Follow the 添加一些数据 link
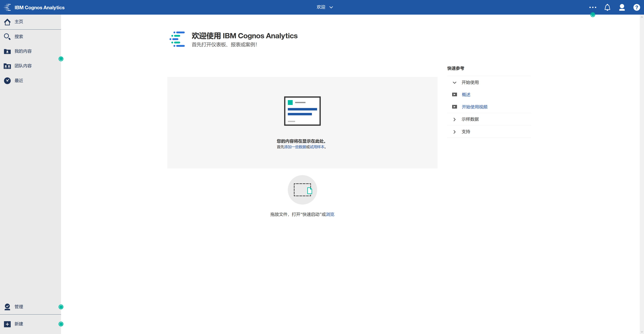Image resolution: width=644 pixels, height=334 pixels. 295,147
